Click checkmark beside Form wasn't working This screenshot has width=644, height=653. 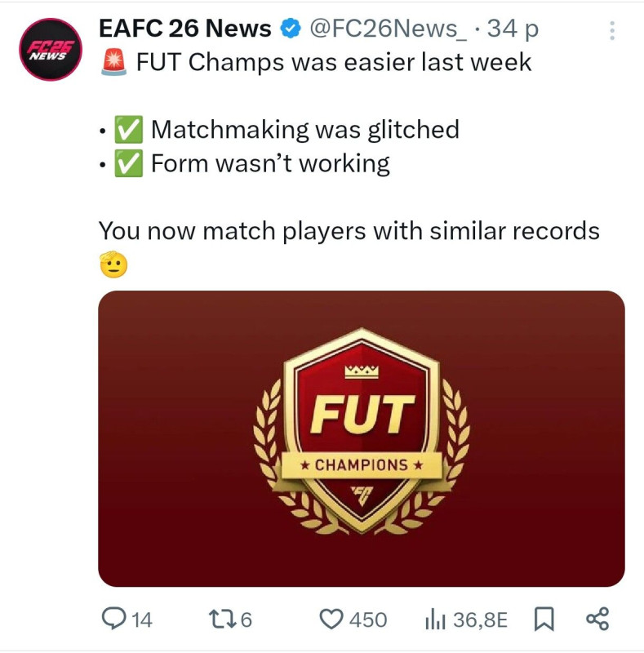pos(127,164)
